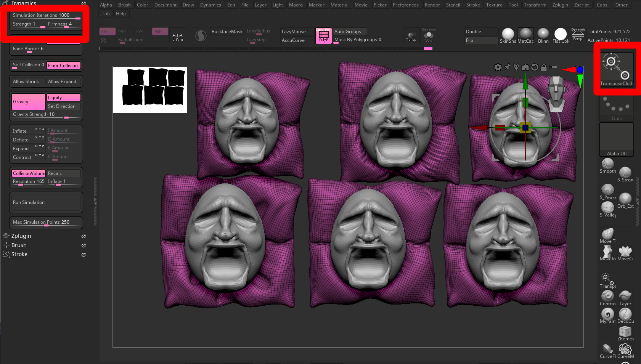The height and width of the screenshot is (364, 641).
Task: Open the Render menu
Action: click(x=432, y=5)
